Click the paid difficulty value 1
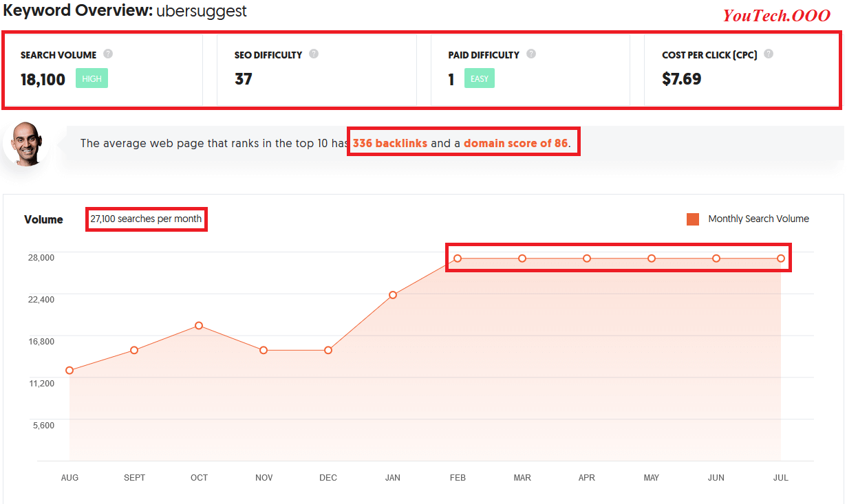Viewport: 847px width, 504px height. click(451, 80)
